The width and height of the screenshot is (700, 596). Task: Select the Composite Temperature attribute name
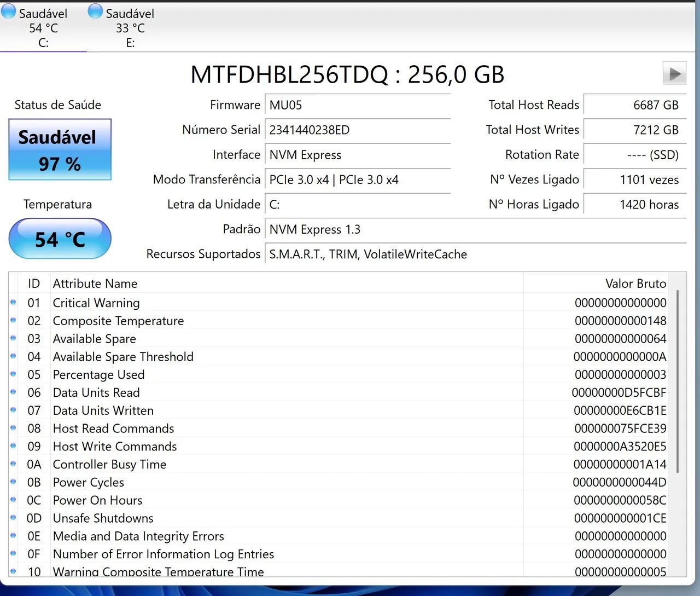118,321
